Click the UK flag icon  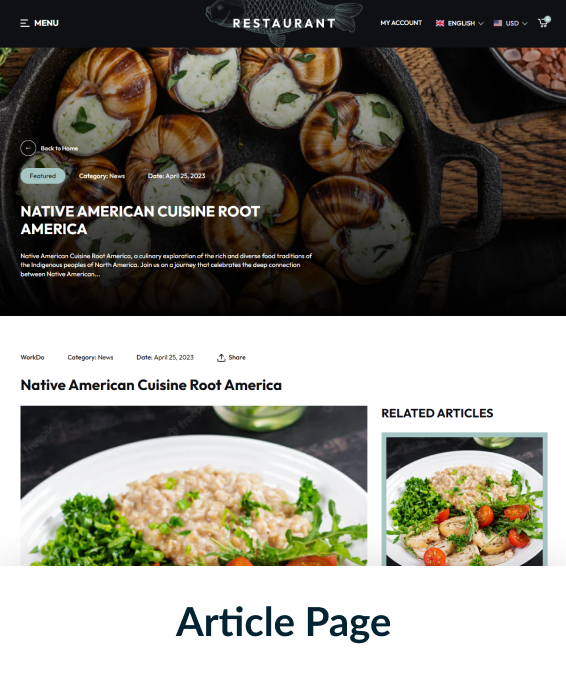pyautogui.click(x=440, y=23)
